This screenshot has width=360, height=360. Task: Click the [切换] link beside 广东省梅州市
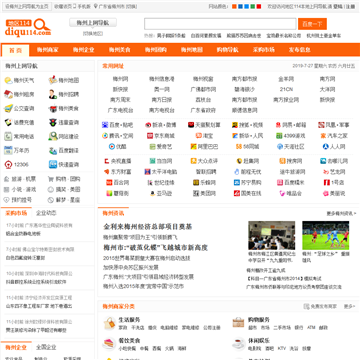point(131,6)
